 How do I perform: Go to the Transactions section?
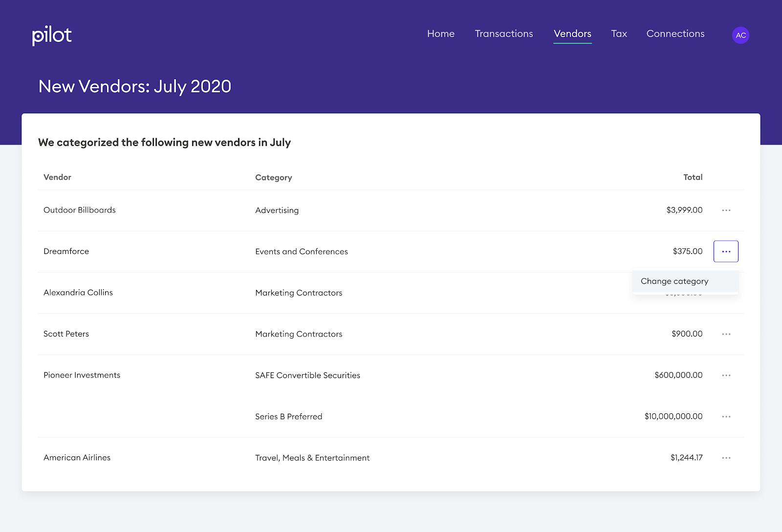[x=504, y=34]
